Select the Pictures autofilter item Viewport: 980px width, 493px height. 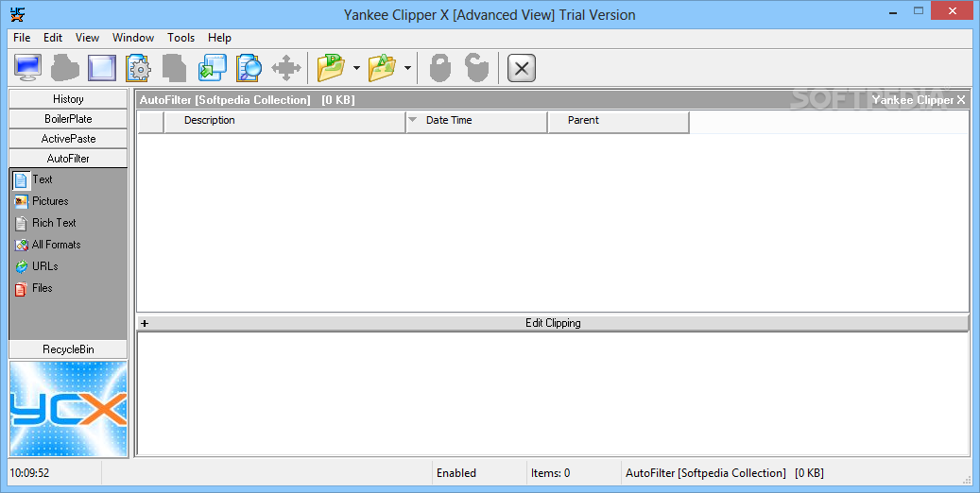pyautogui.click(x=42, y=201)
